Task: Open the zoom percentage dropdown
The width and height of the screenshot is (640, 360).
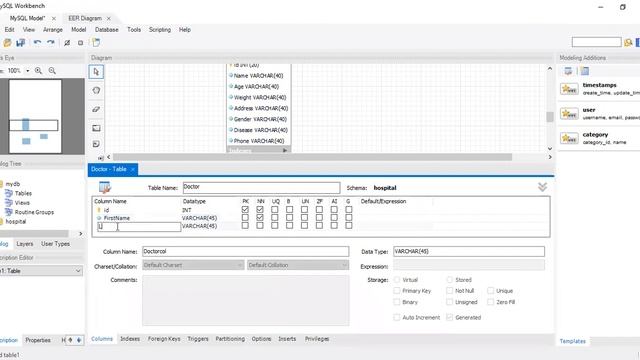Action: pos(28,71)
